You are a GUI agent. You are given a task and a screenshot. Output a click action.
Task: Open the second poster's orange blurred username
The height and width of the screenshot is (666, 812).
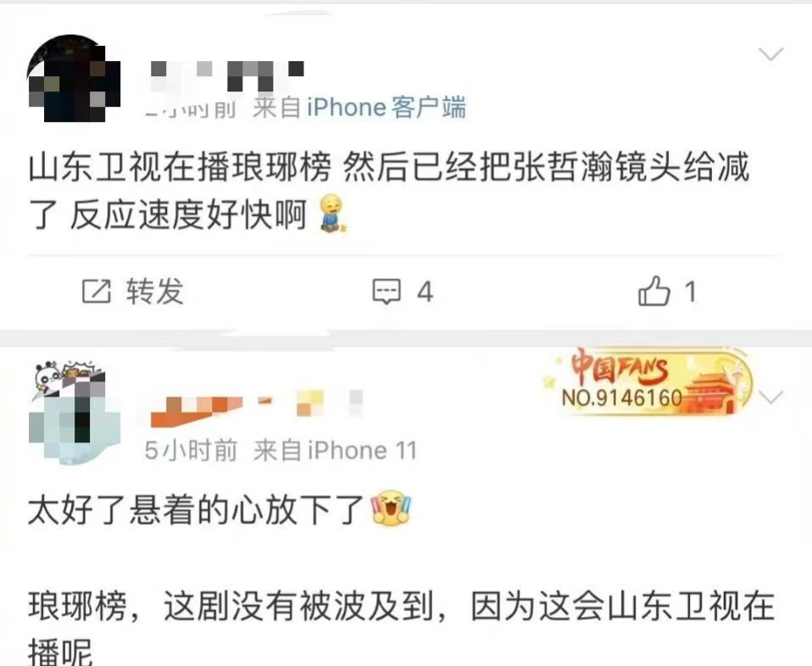(256, 408)
